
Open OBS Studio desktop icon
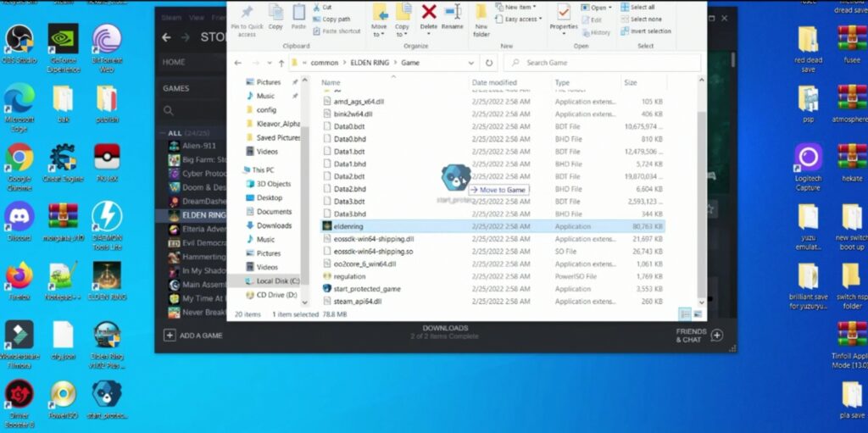point(19,44)
